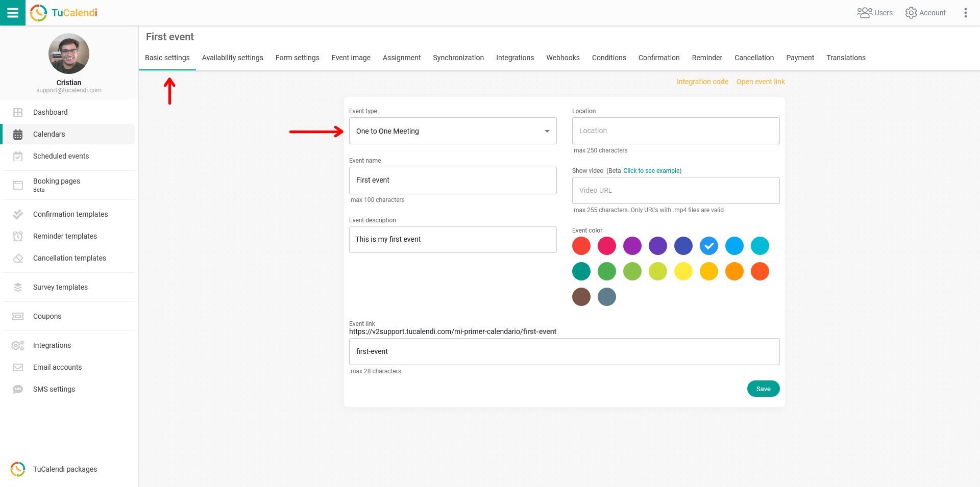Viewport: 980px width, 487px height.
Task: Click the Dashboard grid icon
Action: (18, 112)
